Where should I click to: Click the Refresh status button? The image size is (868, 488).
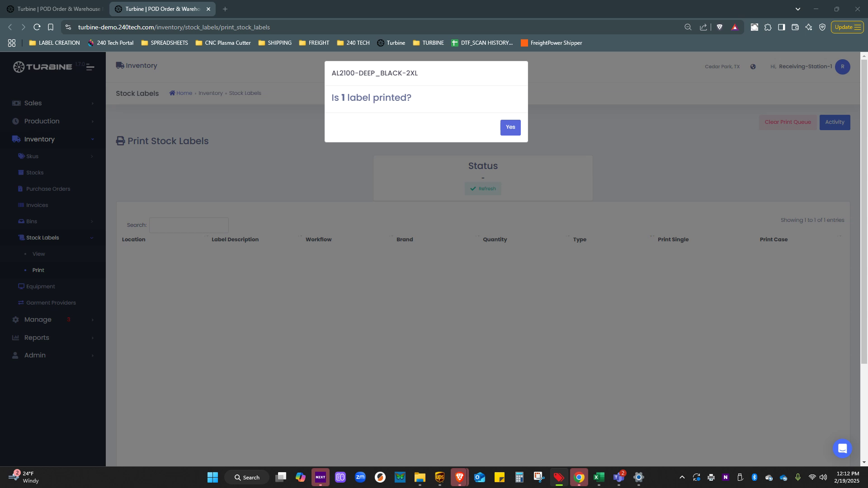(x=482, y=189)
